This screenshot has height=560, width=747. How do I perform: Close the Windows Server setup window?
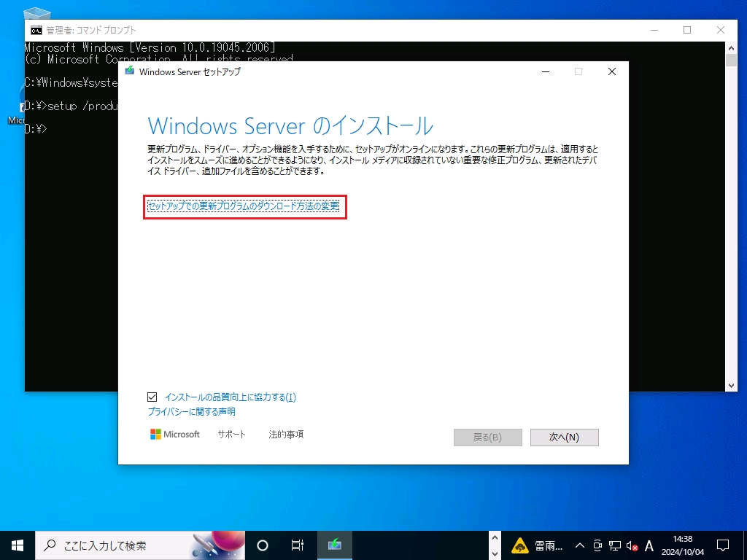pyautogui.click(x=612, y=71)
